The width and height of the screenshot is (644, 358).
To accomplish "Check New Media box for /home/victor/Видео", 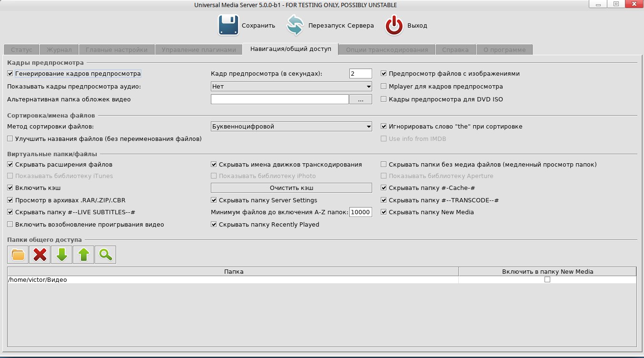I will [547, 280].
